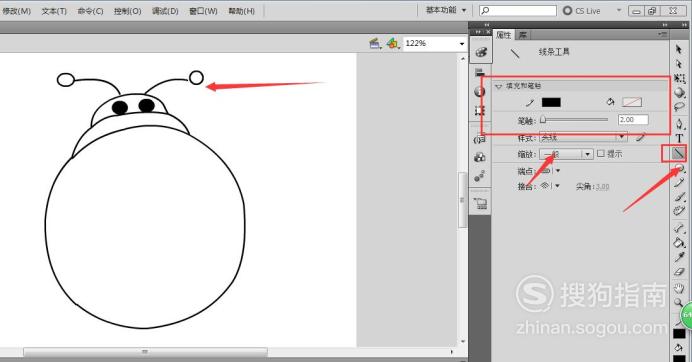Collapse the 填充和笔触 section
Screen dimensions: 692x362
[498, 86]
